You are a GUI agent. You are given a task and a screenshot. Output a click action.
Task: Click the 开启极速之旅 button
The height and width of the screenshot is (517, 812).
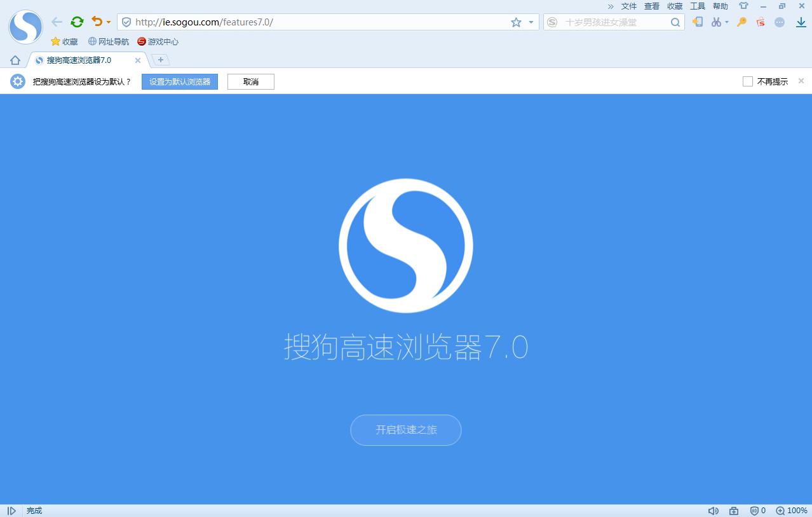[405, 430]
